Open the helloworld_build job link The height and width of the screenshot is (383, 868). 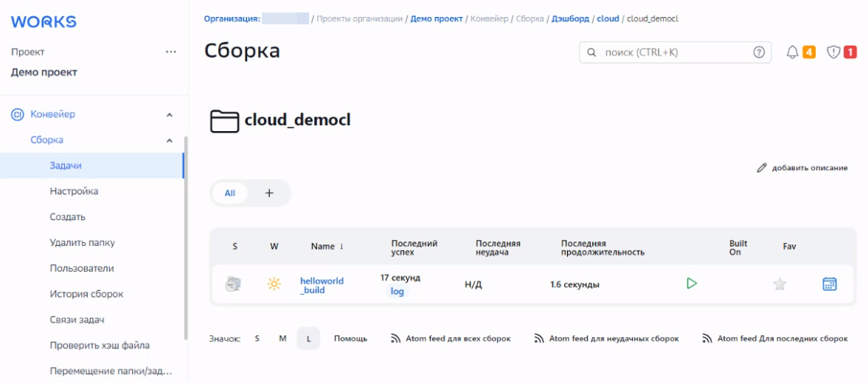(322, 285)
